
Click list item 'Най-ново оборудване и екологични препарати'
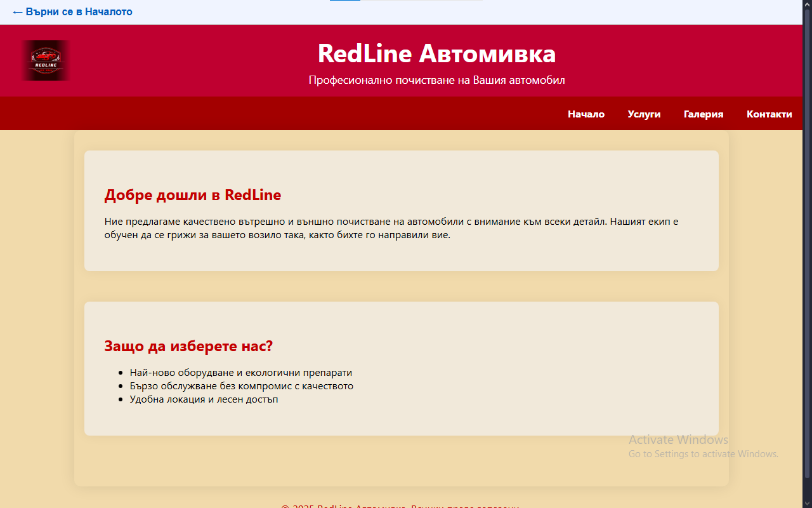tap(241, 373)
